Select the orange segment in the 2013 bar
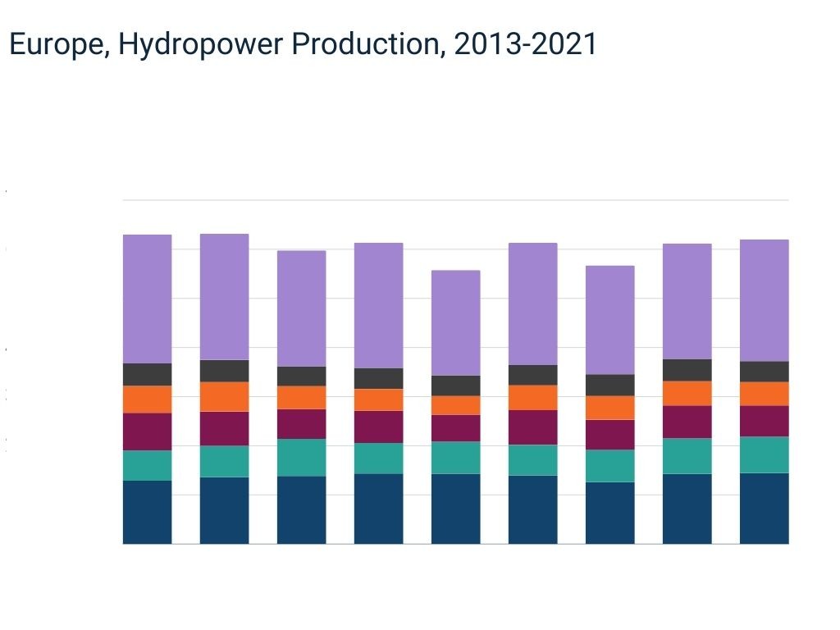The image size is (840, 630). (x=148, y=395)
